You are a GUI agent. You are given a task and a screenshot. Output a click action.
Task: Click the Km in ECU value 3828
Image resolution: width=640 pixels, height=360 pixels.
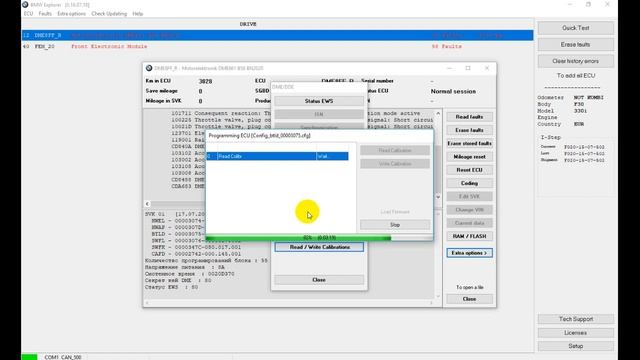pyautogui.click(x=205, y=81)
